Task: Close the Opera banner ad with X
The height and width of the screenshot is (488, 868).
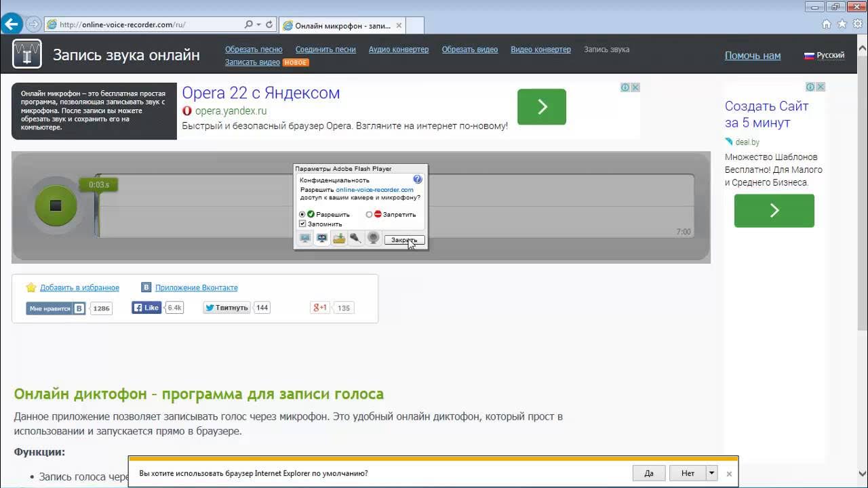Action: 635,87
